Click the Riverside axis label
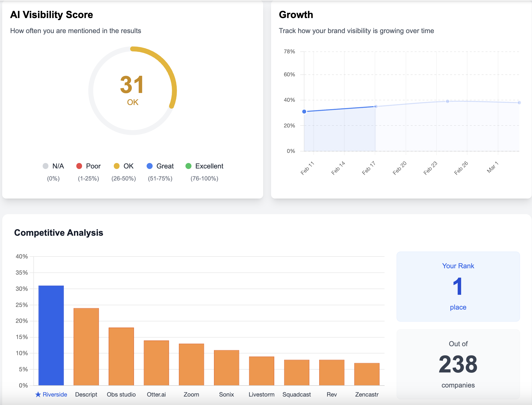The height and width of the screenshot is (405, 532). coord(55,394)
